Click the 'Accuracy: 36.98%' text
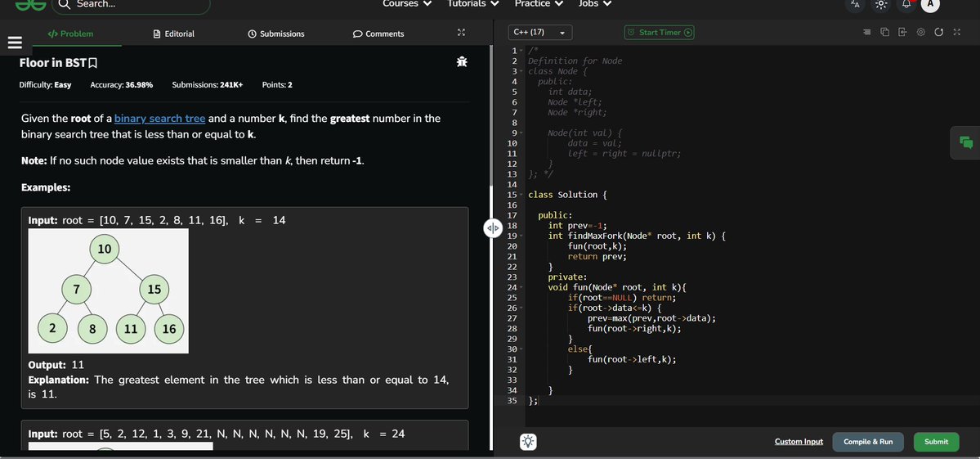The width and height of the screenshot is (980, 459). point(121,84)
